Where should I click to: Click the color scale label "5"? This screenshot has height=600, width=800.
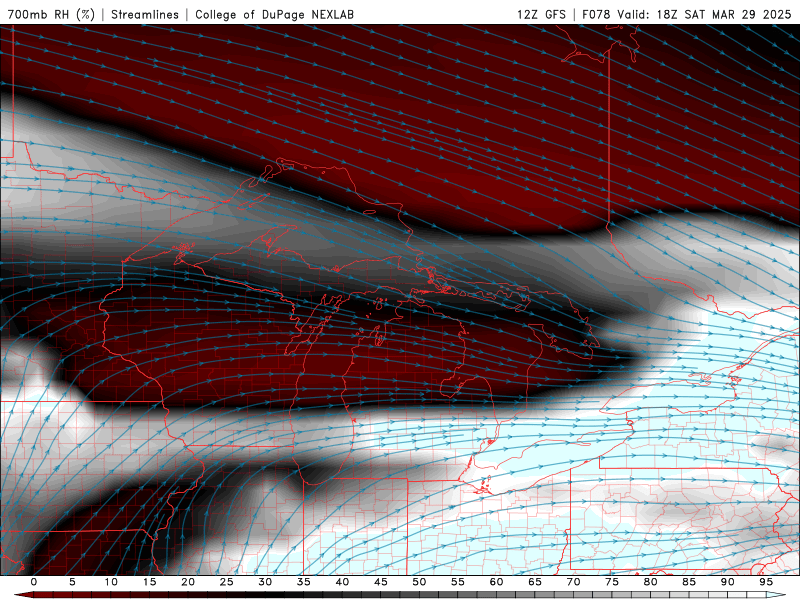72,582
